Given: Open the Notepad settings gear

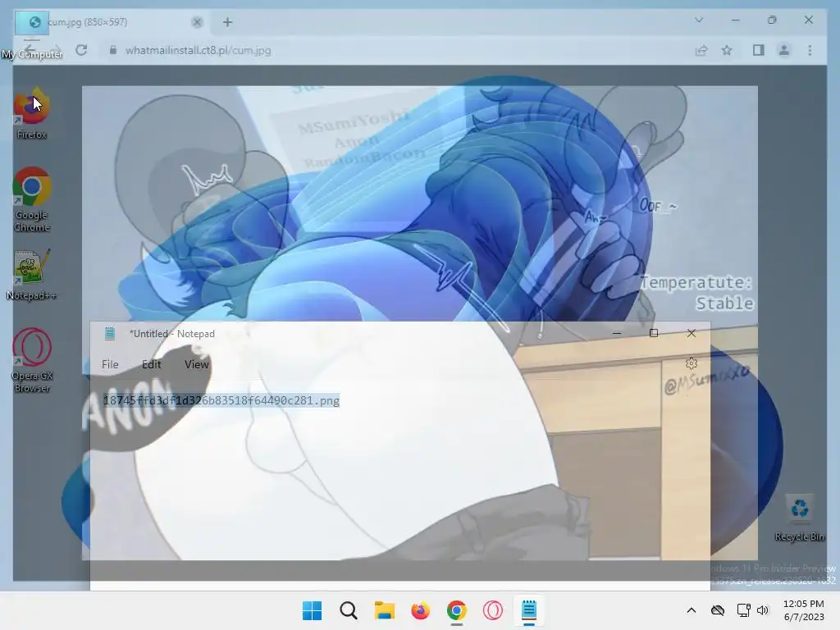Looking at the screenshot, I should coord(691,363).
